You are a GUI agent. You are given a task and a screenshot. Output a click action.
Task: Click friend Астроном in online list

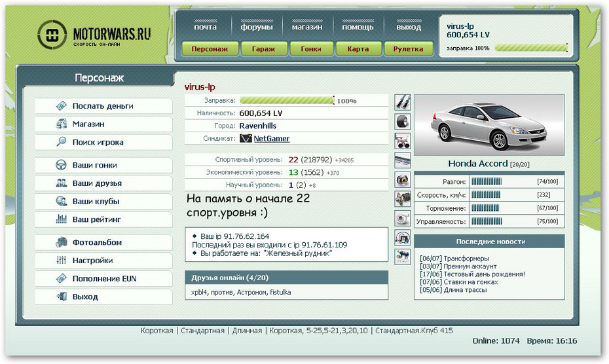[x=251, y=292]
